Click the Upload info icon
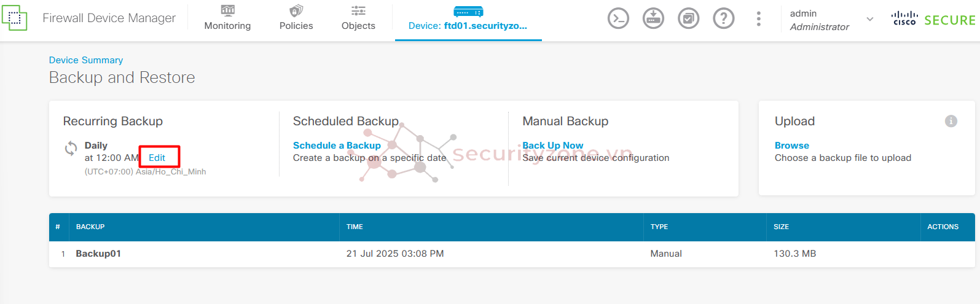This screenshot has height=304, width=980. pyautogui.click(x=951, y=121)
